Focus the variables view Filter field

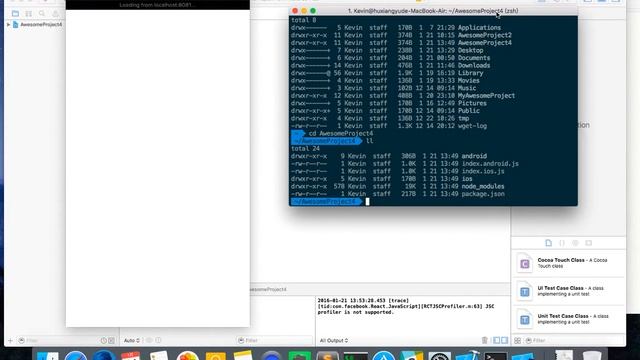(x=275, y=340)
